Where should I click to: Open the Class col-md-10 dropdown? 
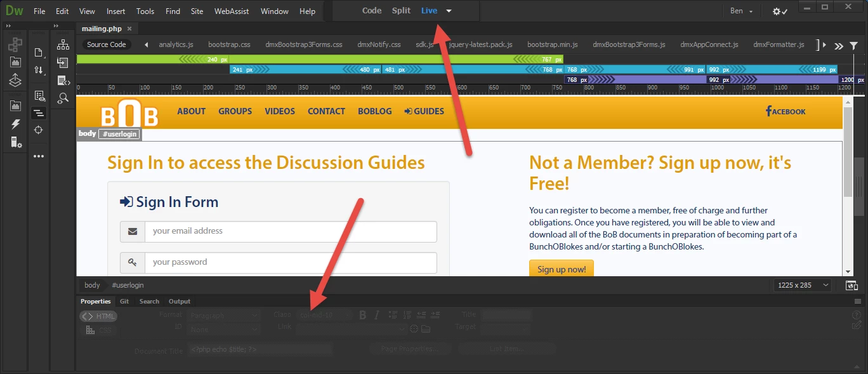324,315
